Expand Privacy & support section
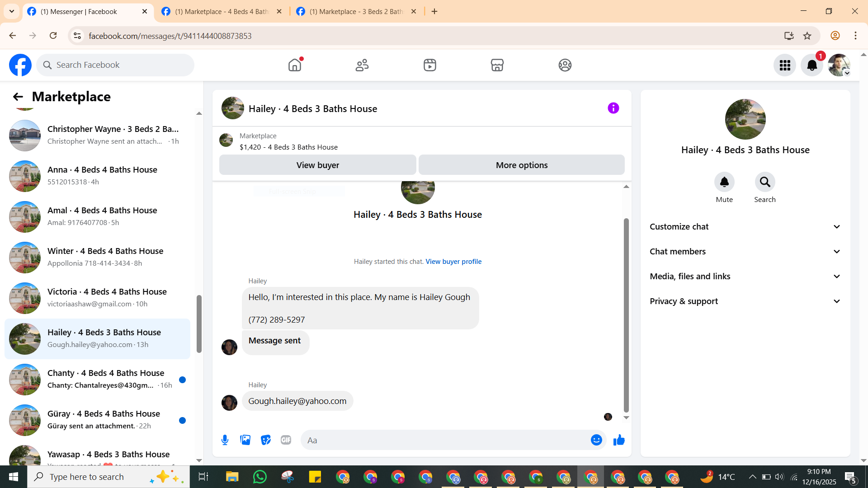868x488 pixels. point(745,301)
